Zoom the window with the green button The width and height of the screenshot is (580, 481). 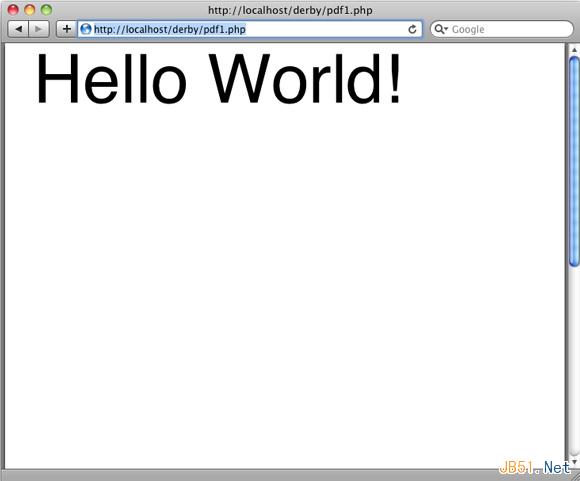[x=46, y=10]
